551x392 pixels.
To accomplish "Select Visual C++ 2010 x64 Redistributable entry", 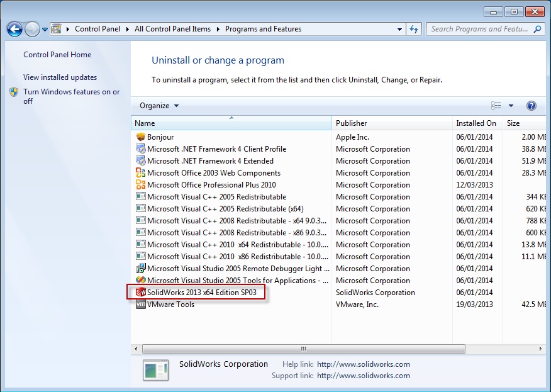I will (x=238, y=244).
